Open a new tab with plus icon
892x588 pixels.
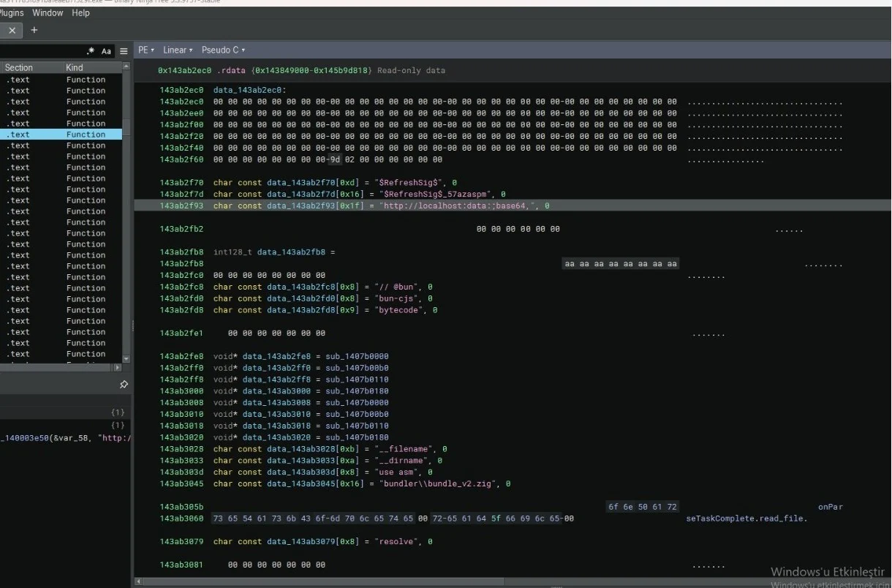point(34,30)
